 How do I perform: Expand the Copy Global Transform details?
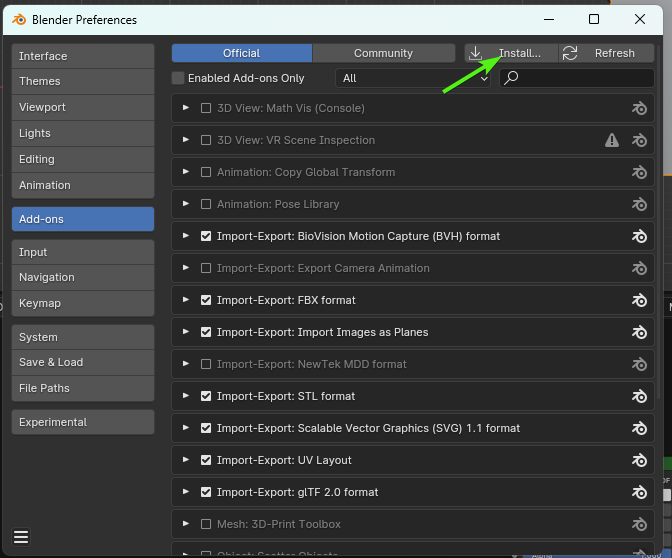[x=186, y=172]
